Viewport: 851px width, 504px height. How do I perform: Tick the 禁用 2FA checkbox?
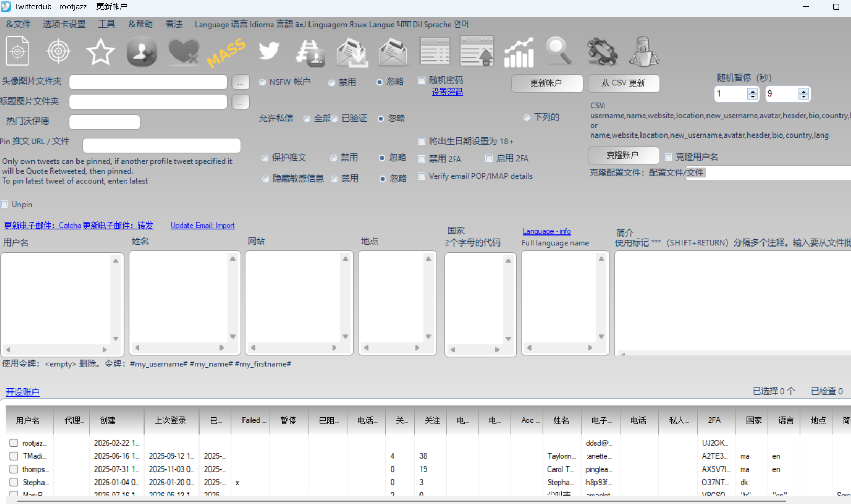click(422, 159)
